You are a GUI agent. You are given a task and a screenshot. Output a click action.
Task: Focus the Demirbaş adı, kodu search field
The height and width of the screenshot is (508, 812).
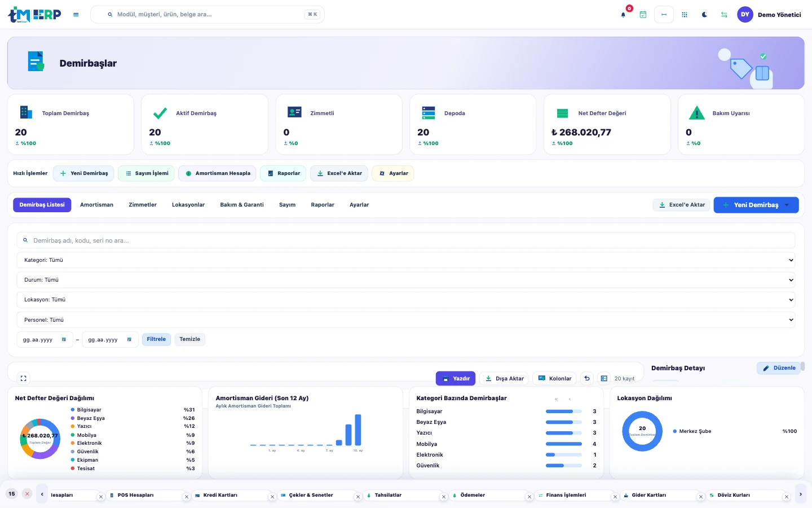pyautogui.click(x=406, y=240)
